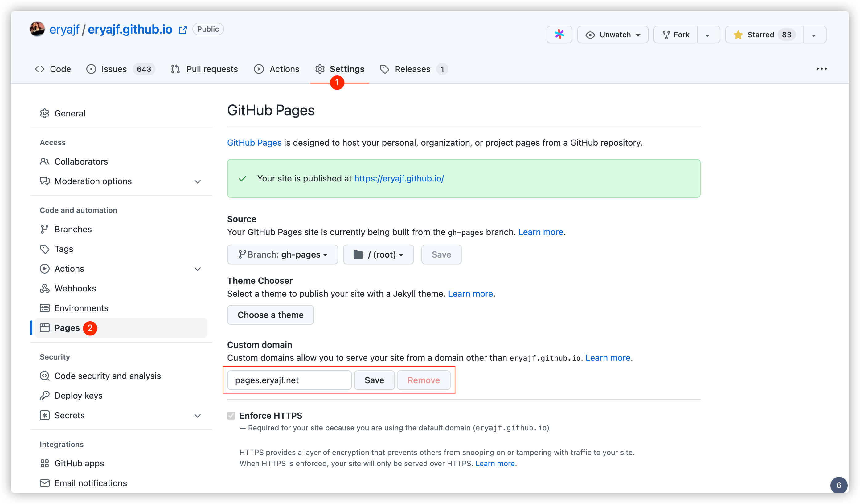
Task: Click the fork icon in Fork button
Action: click(x=666, y=35)
